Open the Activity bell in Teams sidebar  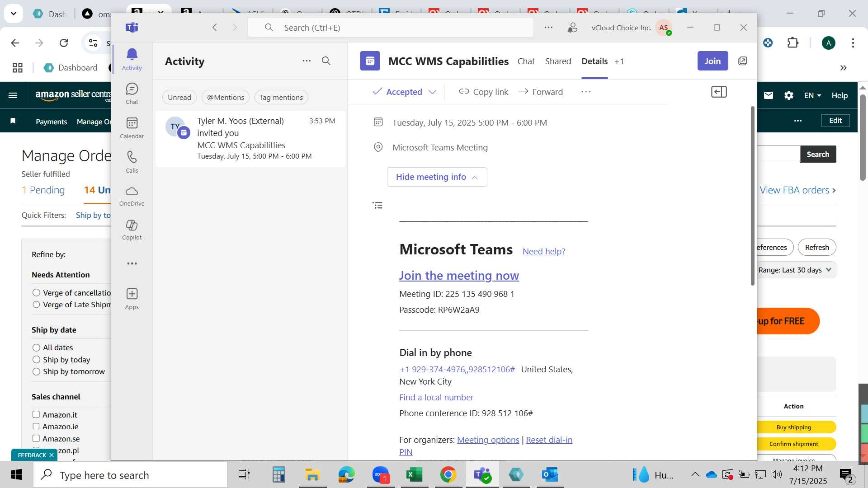132,59
